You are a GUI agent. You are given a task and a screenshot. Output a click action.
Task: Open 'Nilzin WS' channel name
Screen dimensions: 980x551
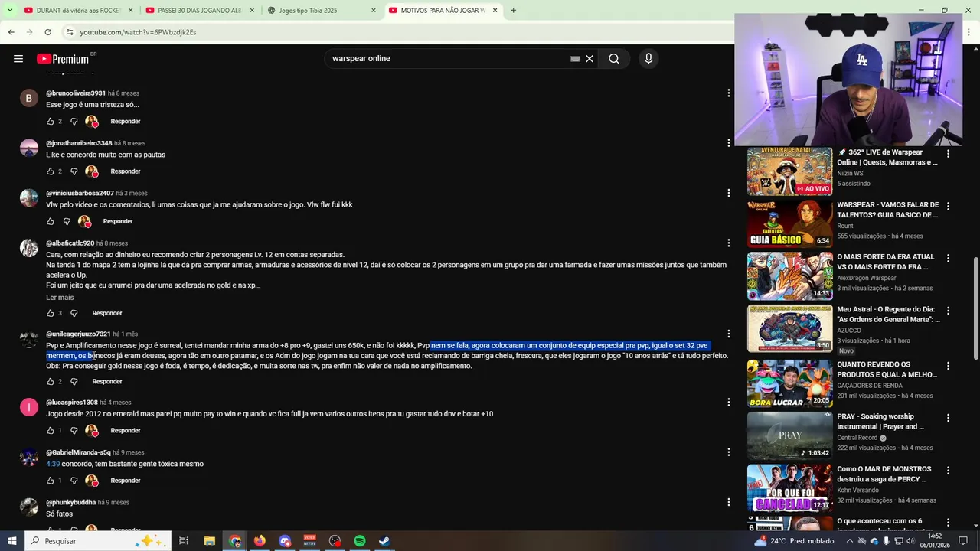850,173
